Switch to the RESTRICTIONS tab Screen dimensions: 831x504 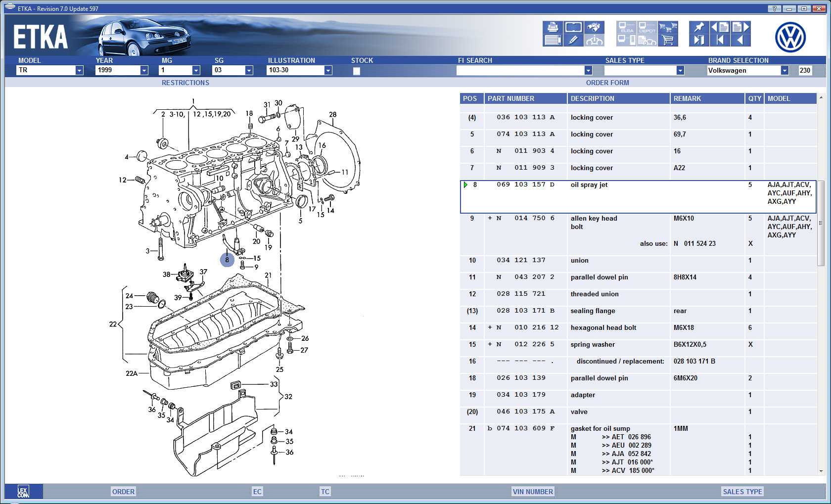pos(185,83)
